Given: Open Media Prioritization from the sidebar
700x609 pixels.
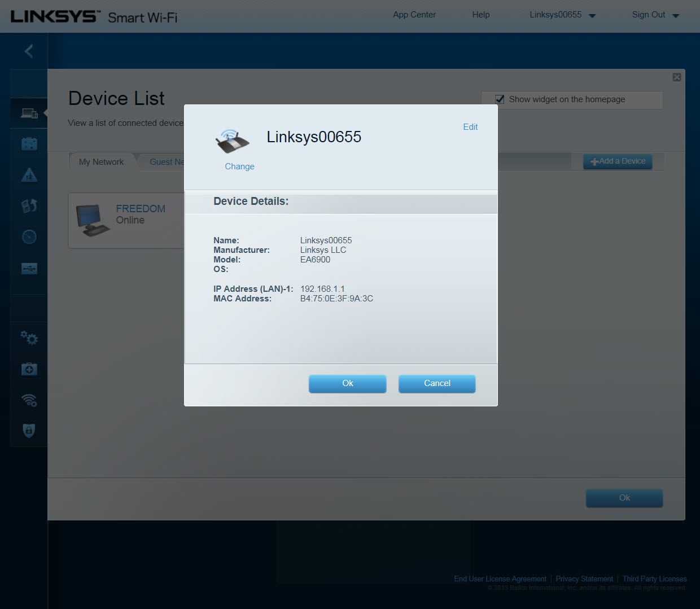Looking at the screenshot, I should pos(29,206).
